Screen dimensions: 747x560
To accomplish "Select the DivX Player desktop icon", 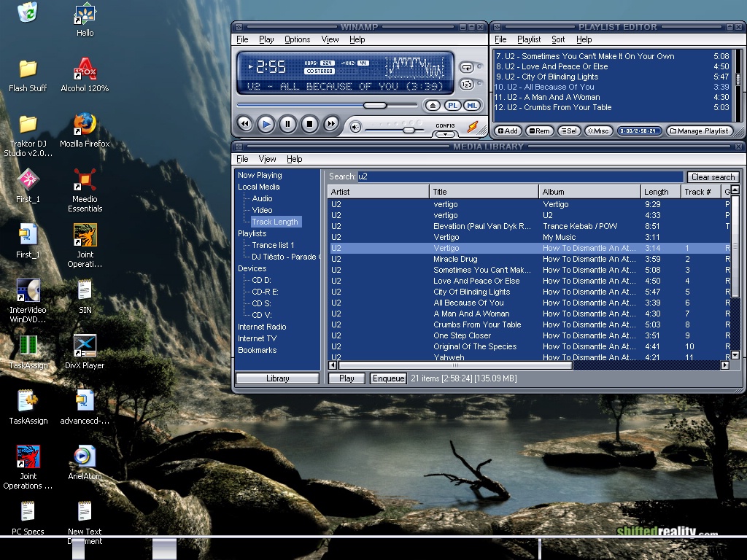I will 85,352.
